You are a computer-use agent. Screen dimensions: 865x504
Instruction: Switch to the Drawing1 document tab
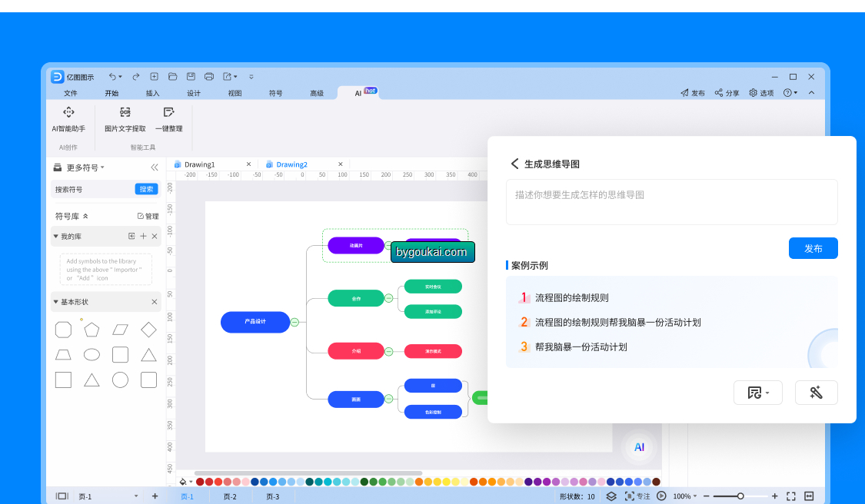[x=199, y=164]
